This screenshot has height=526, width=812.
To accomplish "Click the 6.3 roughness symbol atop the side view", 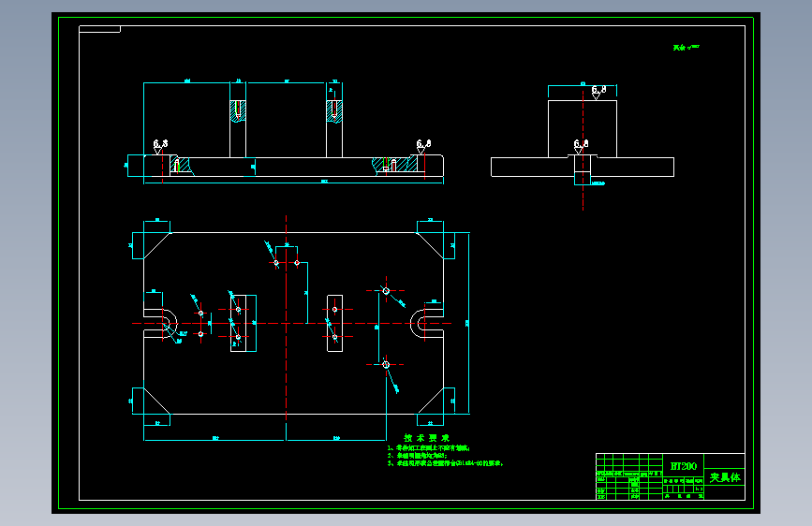I will coord(598,92).
